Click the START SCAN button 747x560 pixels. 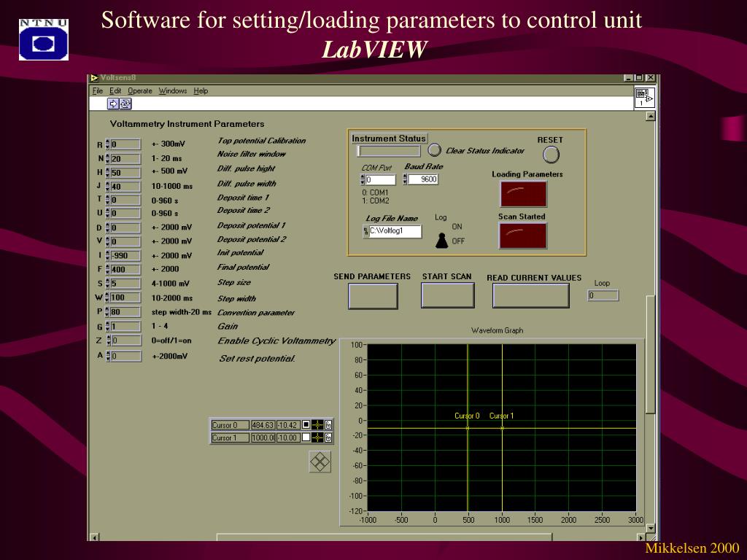[448, 296]
